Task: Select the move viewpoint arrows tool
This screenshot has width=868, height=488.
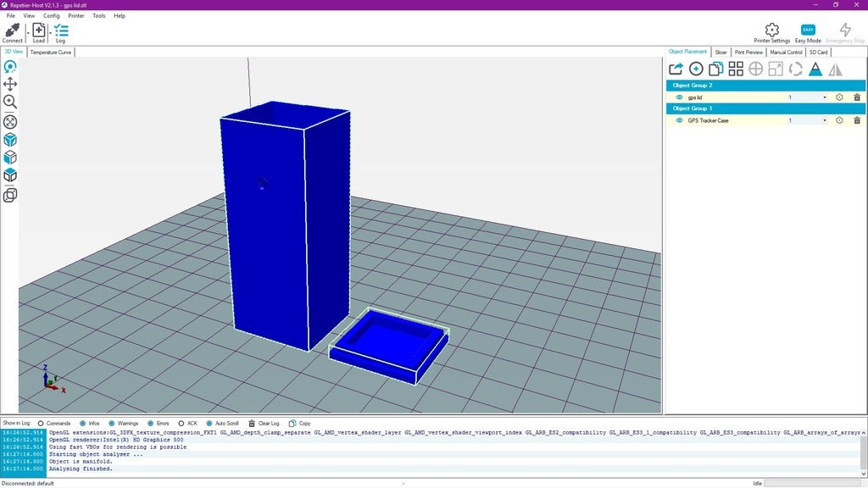Action: 10,84
